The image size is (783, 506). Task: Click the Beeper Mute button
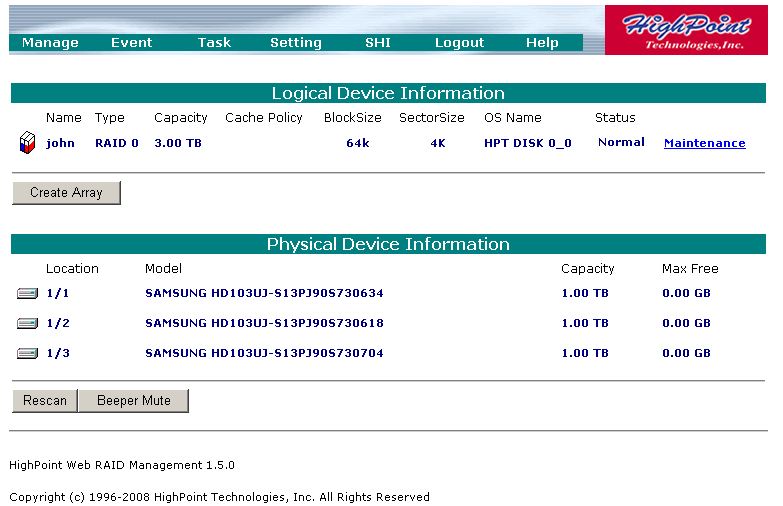pyautogui.click(x=134, y=401)
